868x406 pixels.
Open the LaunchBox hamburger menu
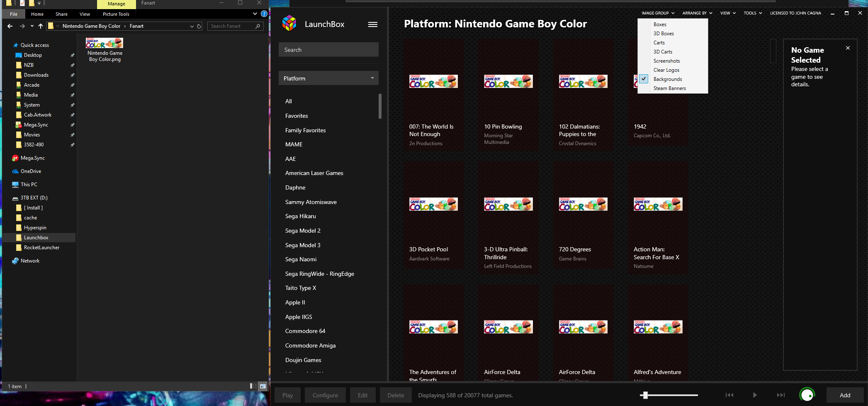coord(372,24)
